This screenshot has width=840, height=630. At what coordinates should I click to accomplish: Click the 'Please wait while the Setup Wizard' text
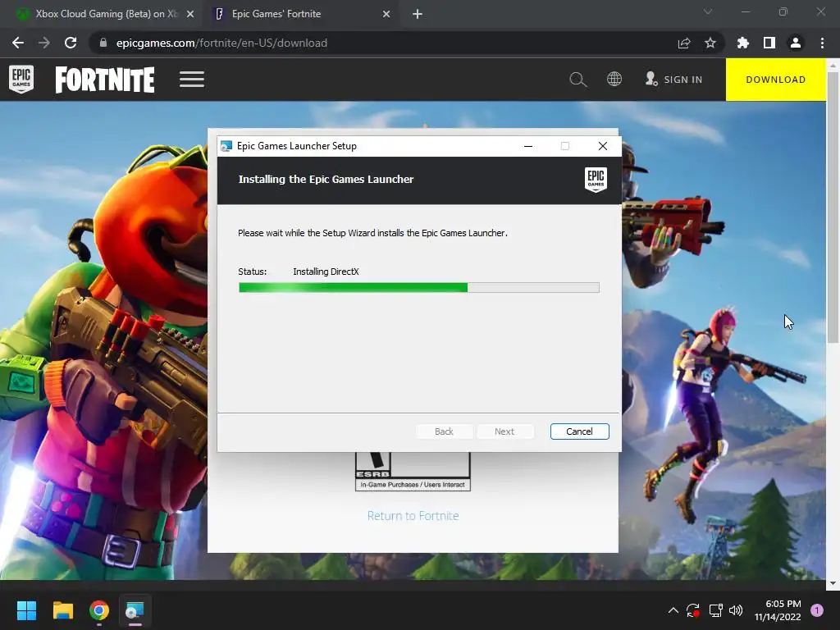coord(372,233)
